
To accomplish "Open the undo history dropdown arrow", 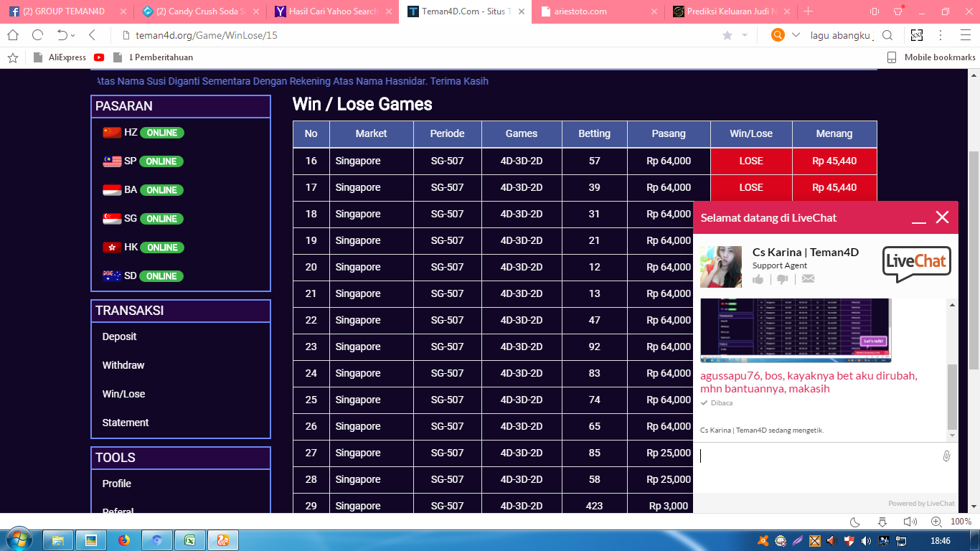I will [x=72, y=35].
